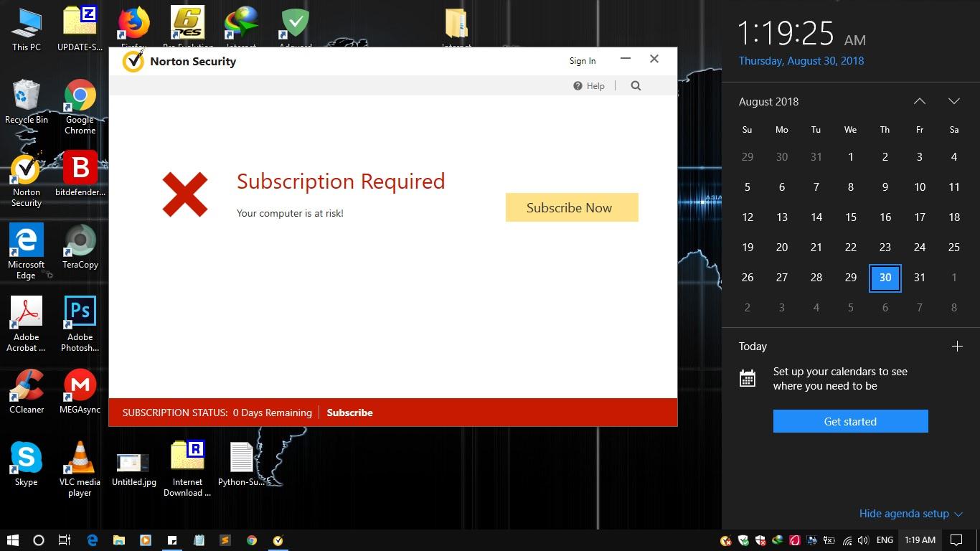Click Subscription Required heading

(x=341, y=182)
